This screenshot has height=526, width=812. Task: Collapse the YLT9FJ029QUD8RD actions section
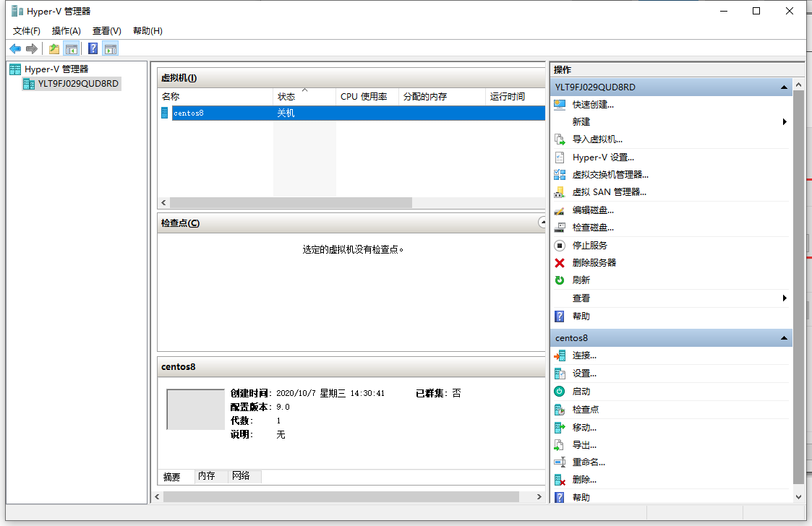(x=784, y=87)
